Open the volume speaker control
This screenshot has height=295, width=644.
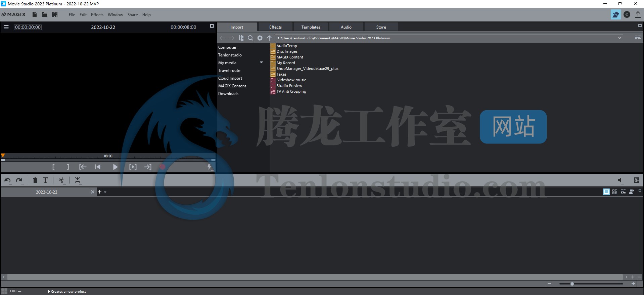tap(620, 180)
